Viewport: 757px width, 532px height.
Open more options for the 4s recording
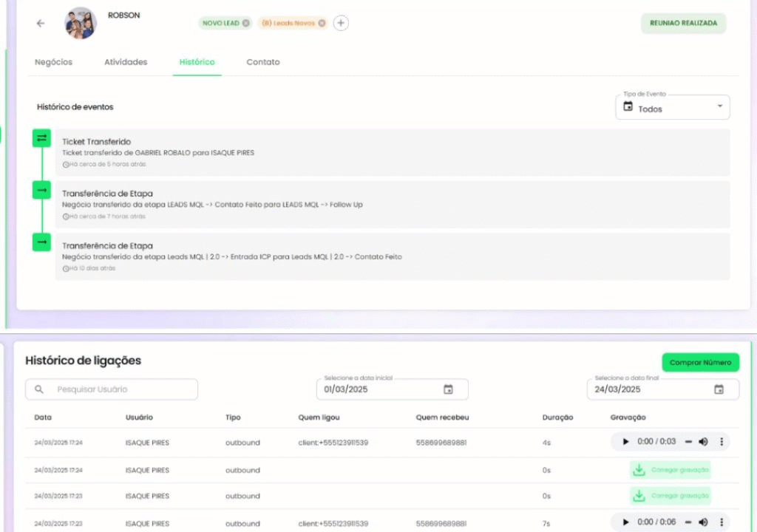(722, 442)
